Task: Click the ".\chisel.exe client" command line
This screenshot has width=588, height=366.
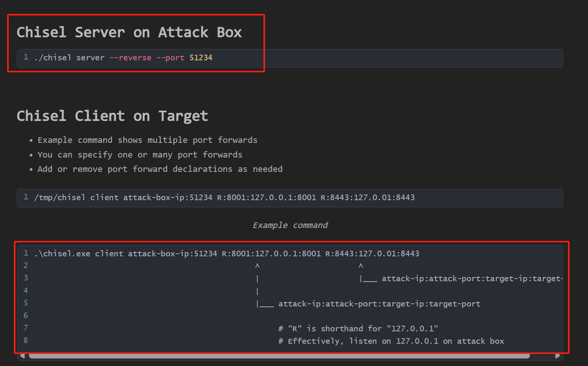Action: [x=227, y=254]
